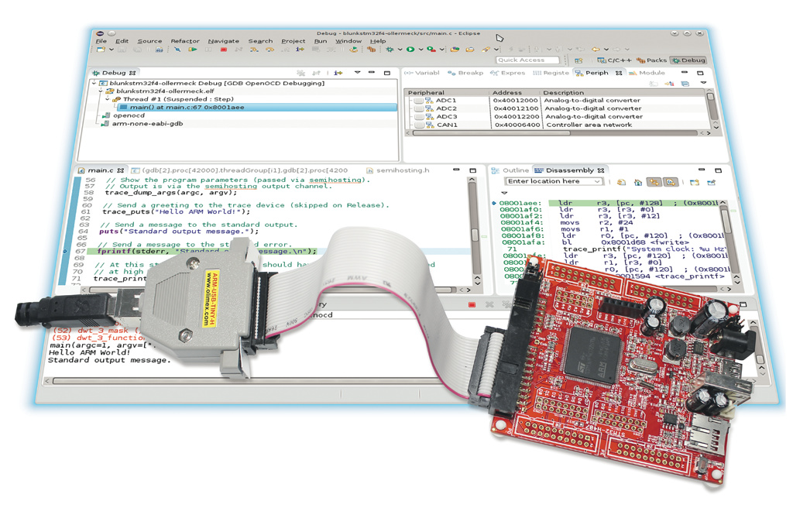The width and height of the screenshot is (793, 532).
Task: Click the gray X icon in console toolbar
Action: coord(489,304)
